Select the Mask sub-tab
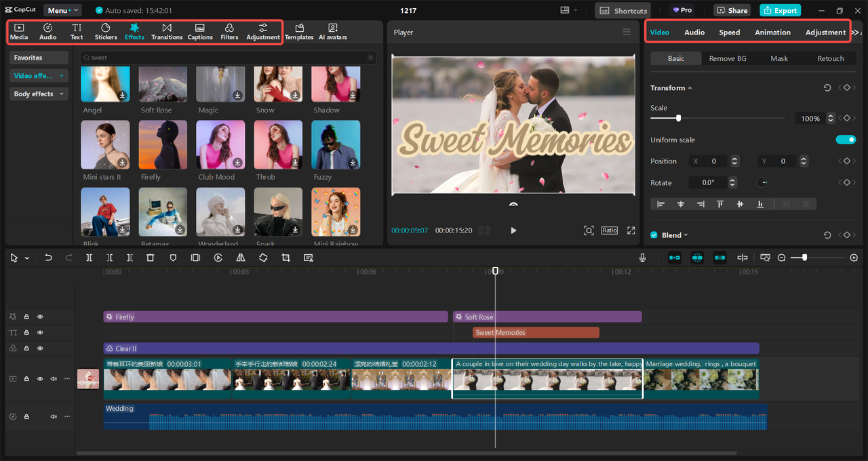The height and width of the screenshot is (461, 868). 779,58
